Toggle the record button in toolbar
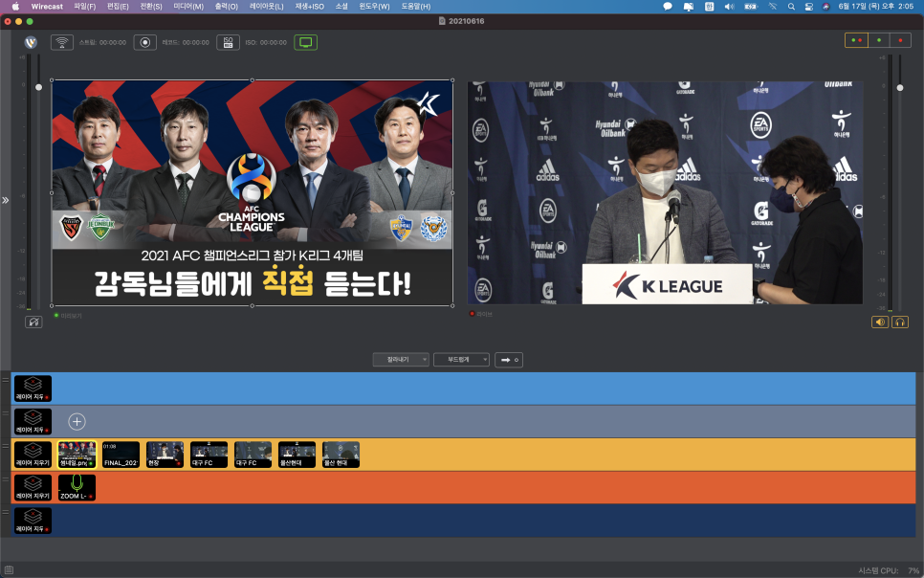Image resolution: width=924 pixels, height=578 pixels. pos(145,42)
